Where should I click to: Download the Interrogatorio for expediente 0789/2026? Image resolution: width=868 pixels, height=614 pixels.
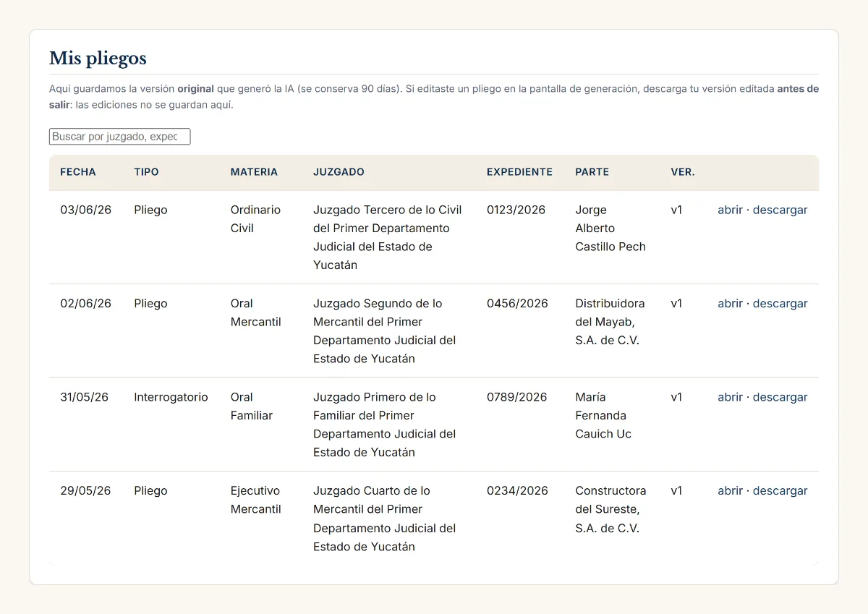pos(780,397)
